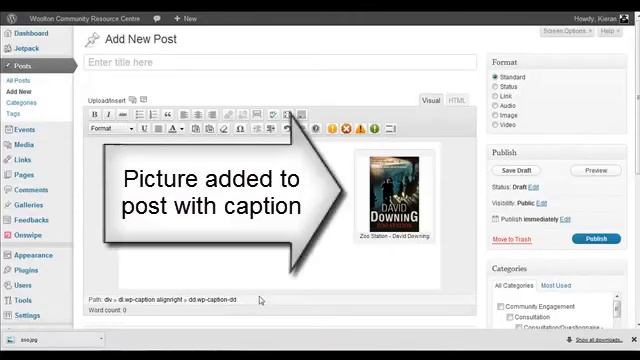This screenshot has height=360, width=640.
Task: Decrease indent with the outdent icon
Action: pos(257,129)
